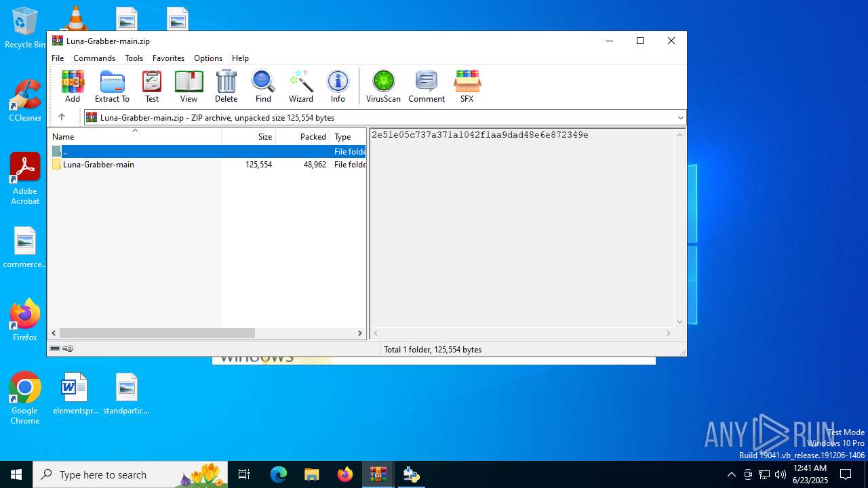Click file list scroll right arrow

tap(360, 333)
